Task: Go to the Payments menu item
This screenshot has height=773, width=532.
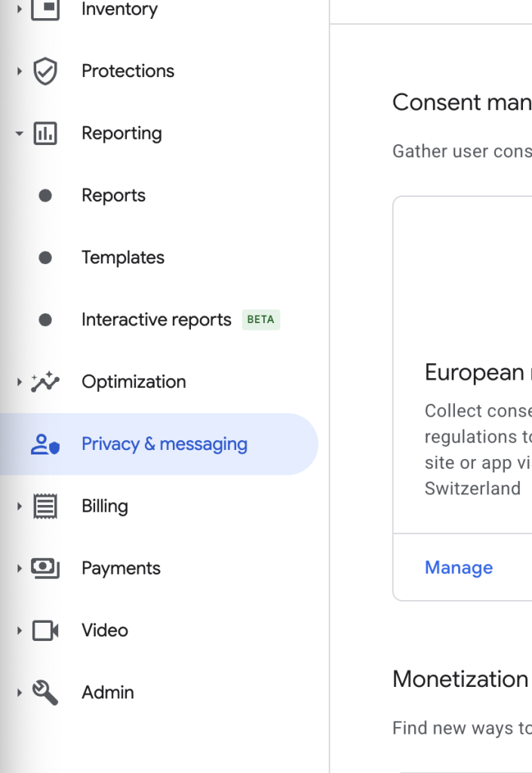Action: tap(121, 568)
